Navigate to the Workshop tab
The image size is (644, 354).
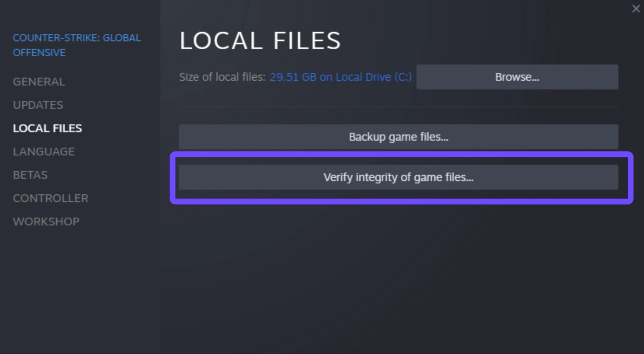tap(46, 221)
